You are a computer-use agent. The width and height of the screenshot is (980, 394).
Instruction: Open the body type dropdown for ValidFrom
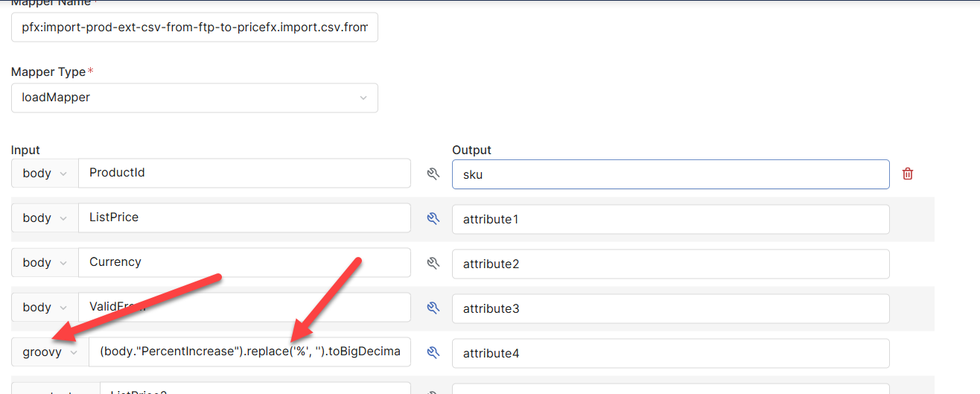point(44,308)
